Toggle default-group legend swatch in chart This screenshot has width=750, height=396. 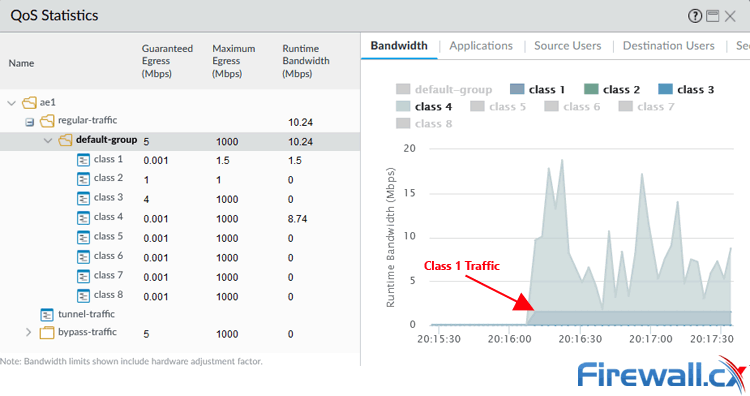pyautogui.click(x=403, y=89)
